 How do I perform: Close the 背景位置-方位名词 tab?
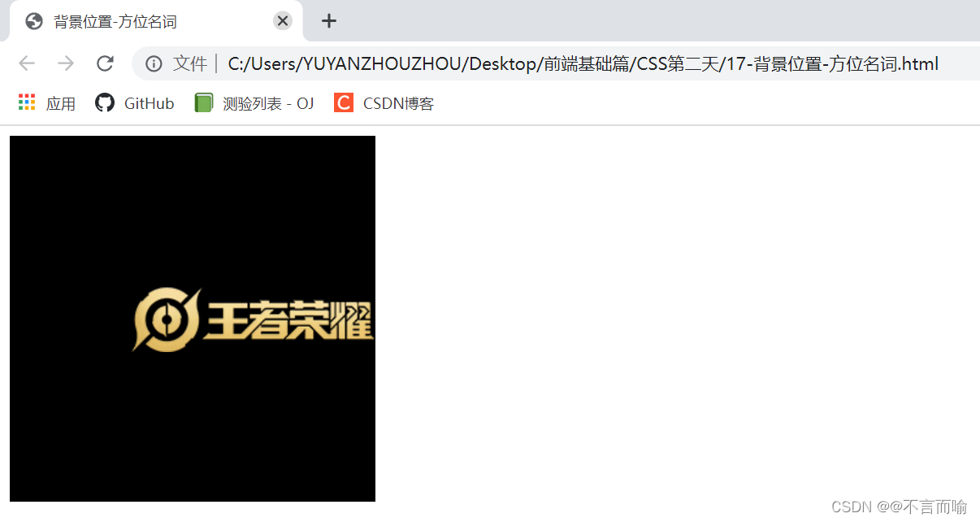point(283,21)
